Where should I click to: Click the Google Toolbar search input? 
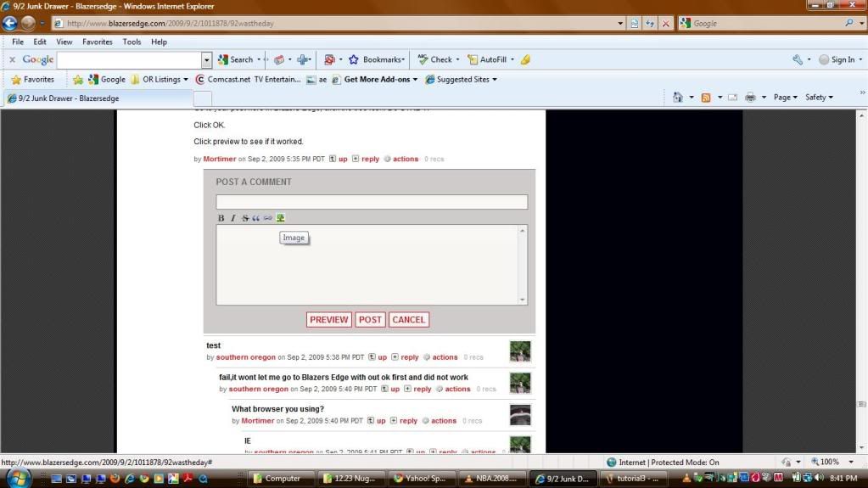129,59
